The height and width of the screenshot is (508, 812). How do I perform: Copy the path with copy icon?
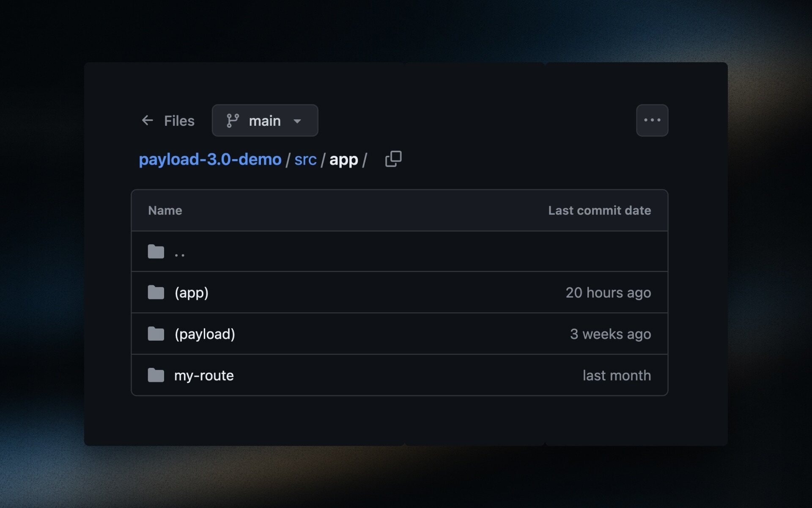[x=393, y=159]
